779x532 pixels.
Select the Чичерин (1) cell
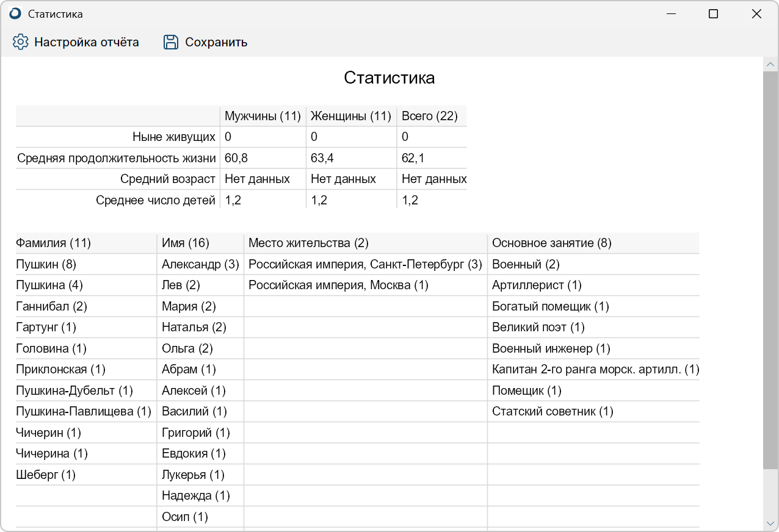(x=86, y=433)
